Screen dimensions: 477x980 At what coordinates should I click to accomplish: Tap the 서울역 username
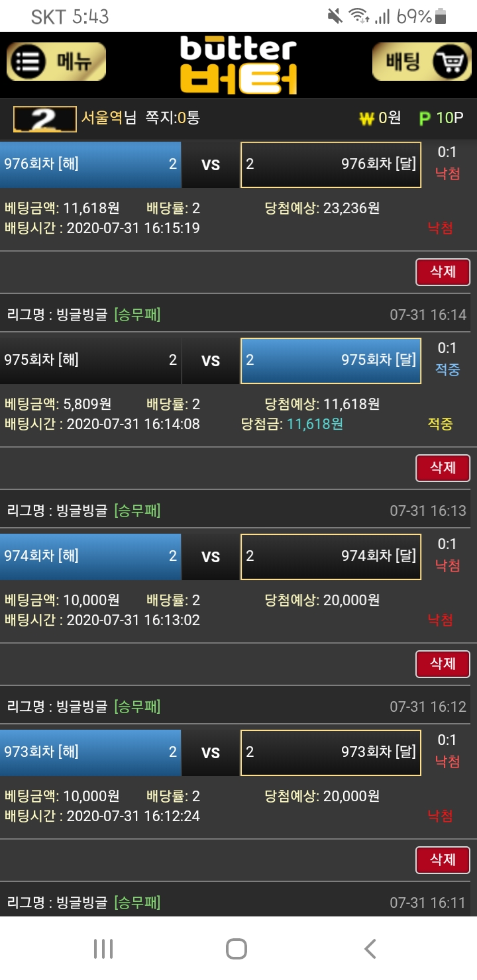coord(101,118)
